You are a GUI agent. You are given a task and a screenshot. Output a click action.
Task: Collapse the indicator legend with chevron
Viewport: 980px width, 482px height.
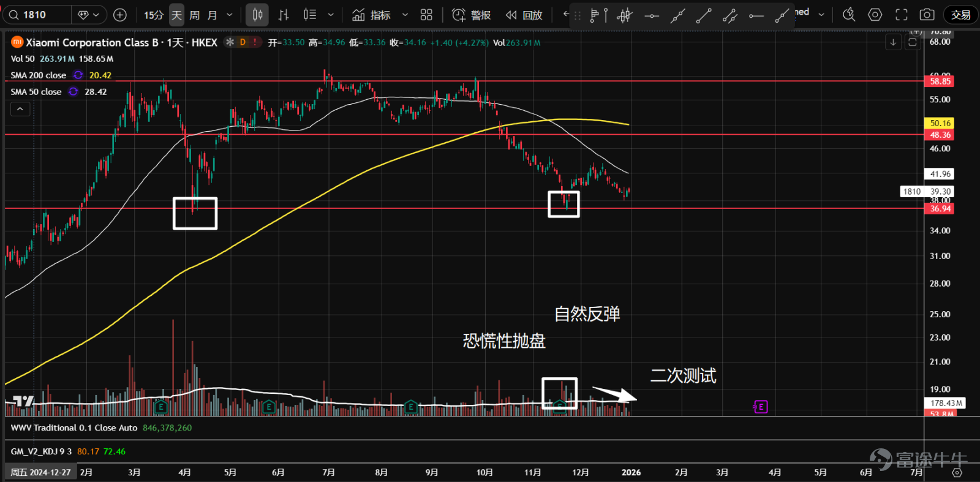point(20,109)
